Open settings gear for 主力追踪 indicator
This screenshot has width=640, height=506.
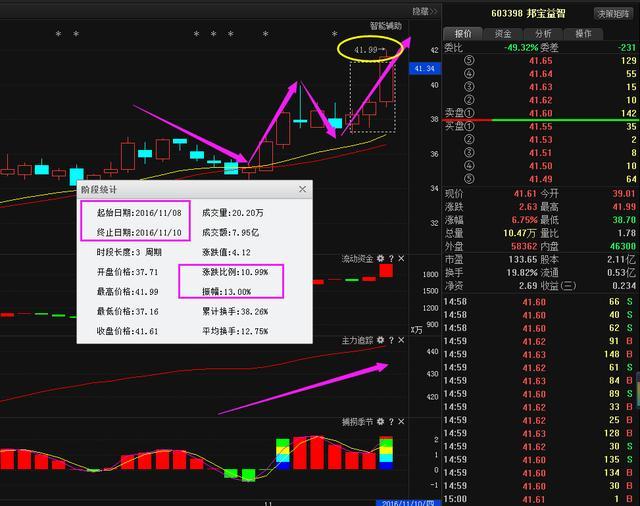pyautogui.click(x=380, y=340)
